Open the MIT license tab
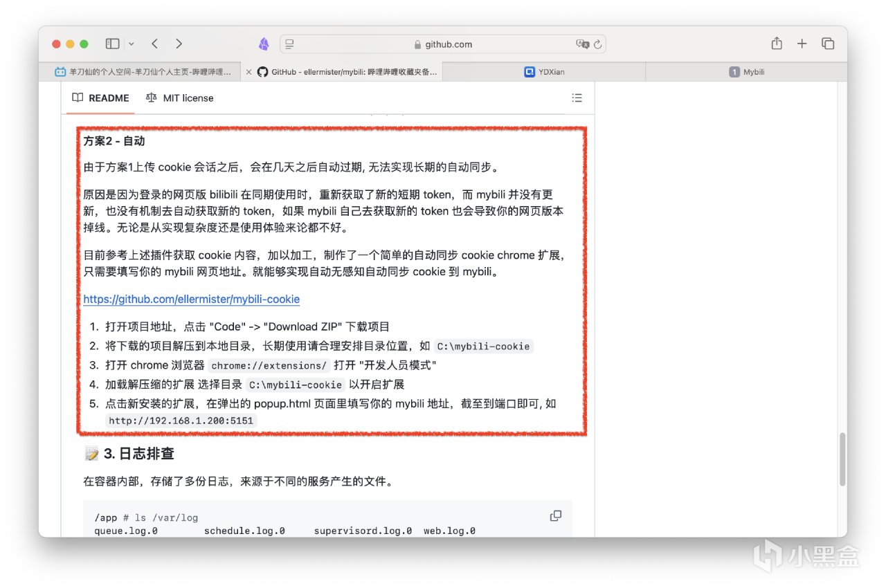 point(180,98)
